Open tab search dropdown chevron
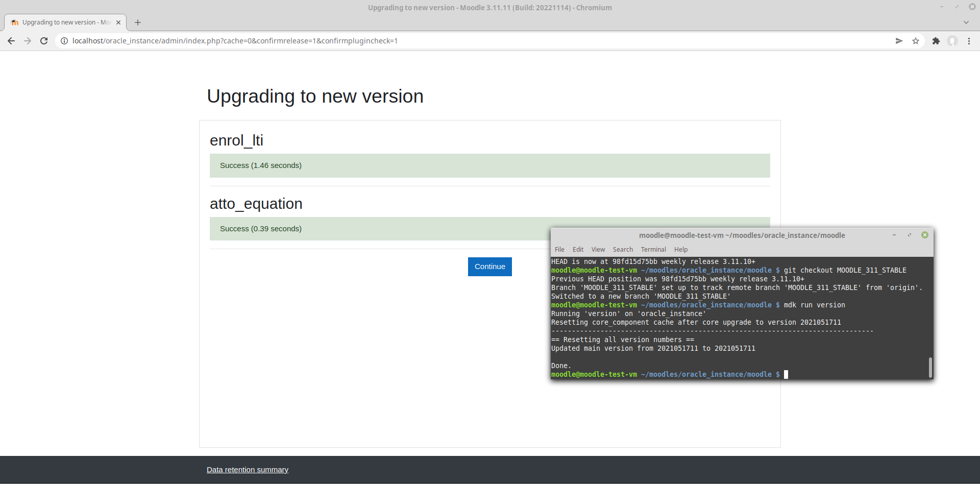 pos(966,22)
